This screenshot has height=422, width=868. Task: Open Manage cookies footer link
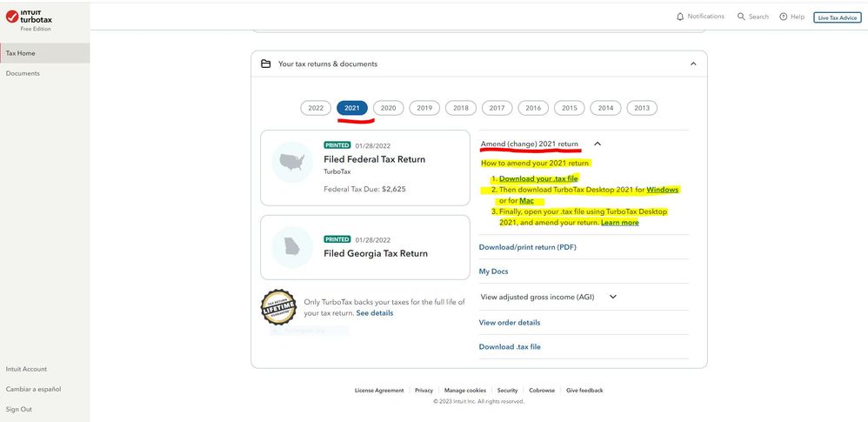pyautogui.click(x=465, y=391)
